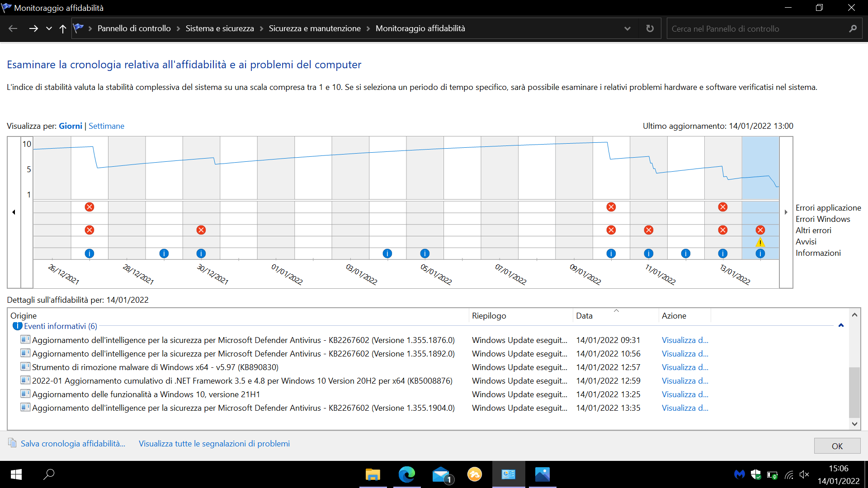The height and width of the screenshot is (488, 868).
Task: Click other errors icon on 11/01/2022
Action: pyautogui.click(x=649, y=230)
